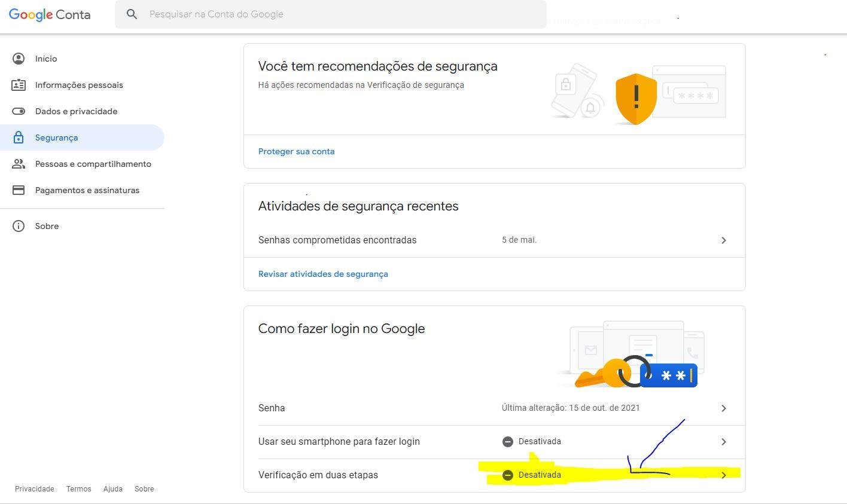
Task: Open Pagamentos e assinaturas
Action: 82,190
